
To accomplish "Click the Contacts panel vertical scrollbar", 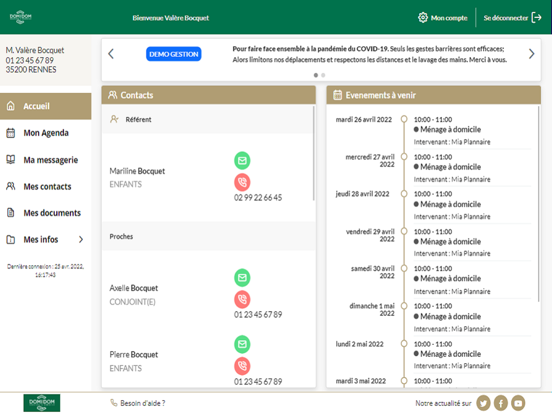I will point(313,153).
